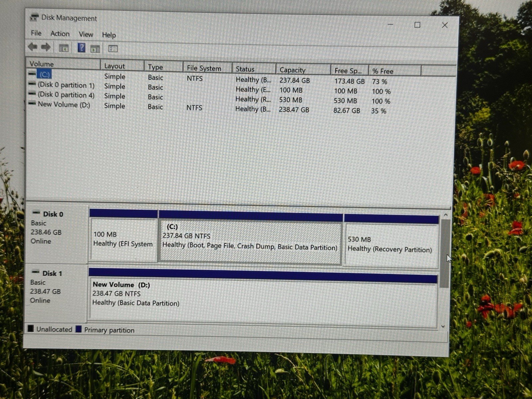Click the 238.47 GB capacity cell in list
Viewport: 532px width, 399px height.
(x=294, y=110)
